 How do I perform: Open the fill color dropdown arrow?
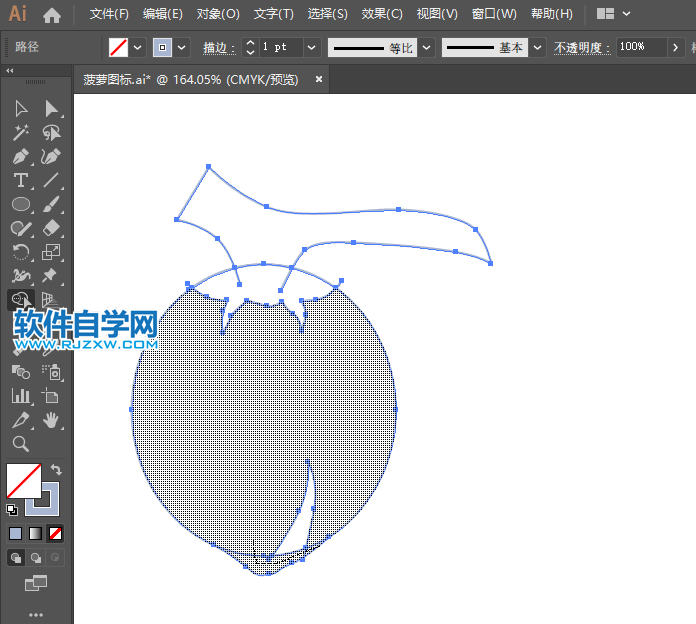(138, 47)
